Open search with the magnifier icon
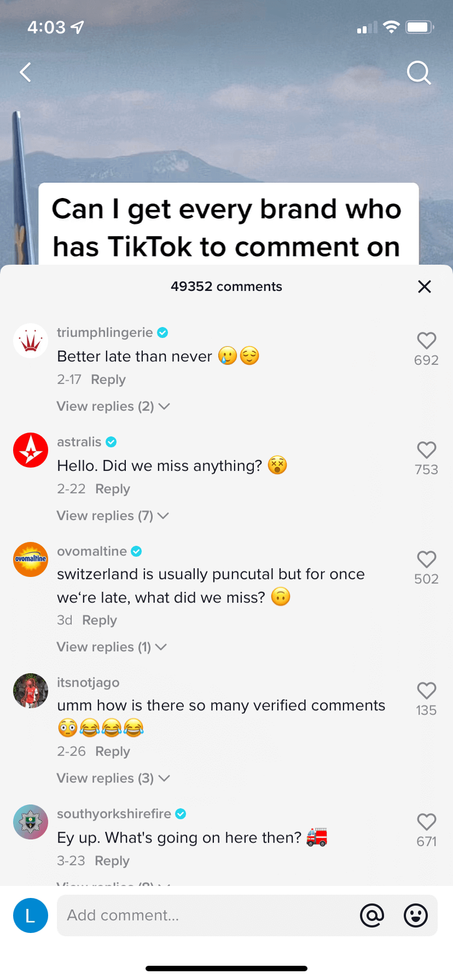This screenshot has height=980, width=453. click(x=419, y=73)
